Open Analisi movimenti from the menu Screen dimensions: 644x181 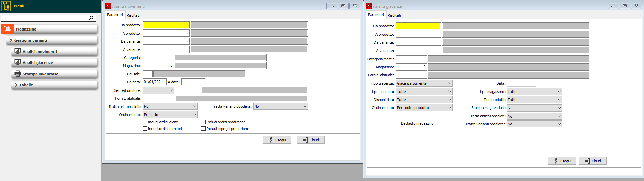[54, 52]
